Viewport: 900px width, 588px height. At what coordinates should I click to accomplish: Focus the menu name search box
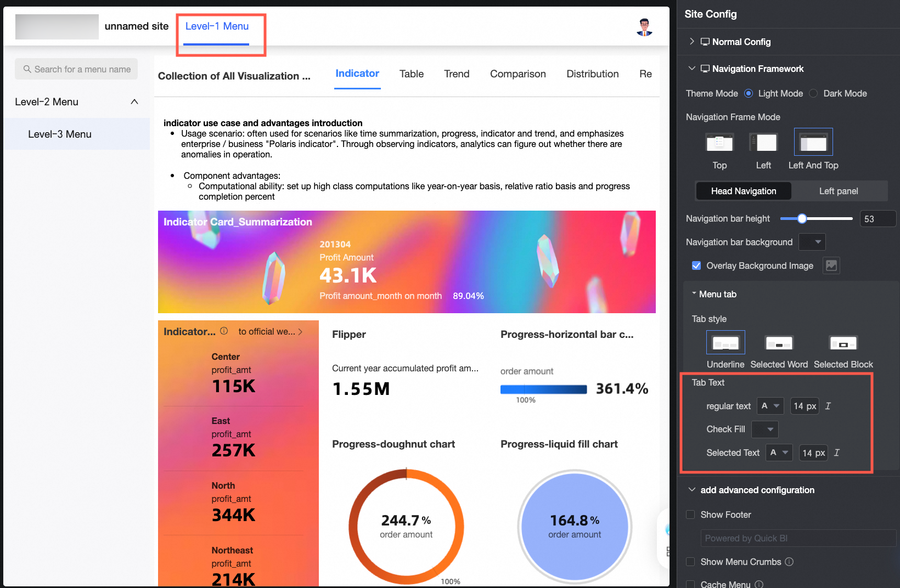coord(76,69)
